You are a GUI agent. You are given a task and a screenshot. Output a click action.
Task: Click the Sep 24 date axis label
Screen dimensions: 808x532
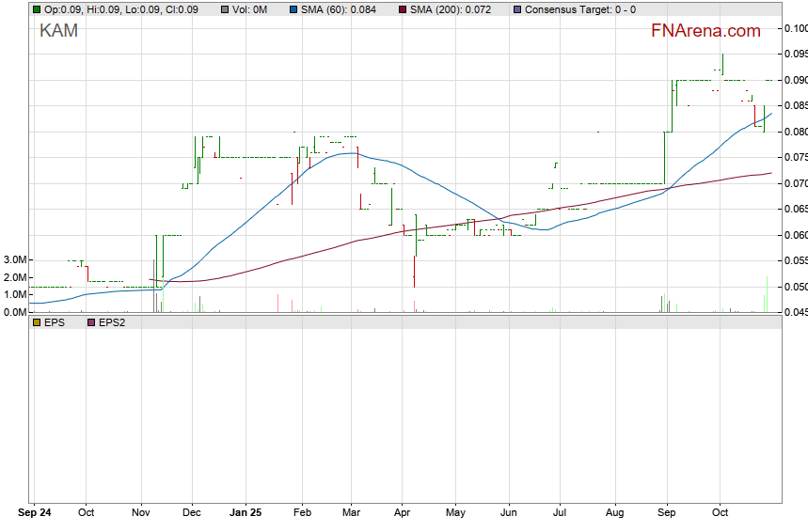35,513
